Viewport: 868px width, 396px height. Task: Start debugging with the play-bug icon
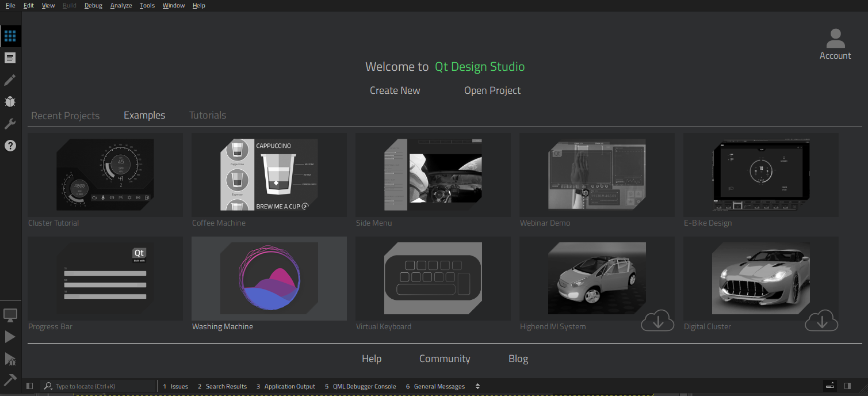(x=10, y=359)
